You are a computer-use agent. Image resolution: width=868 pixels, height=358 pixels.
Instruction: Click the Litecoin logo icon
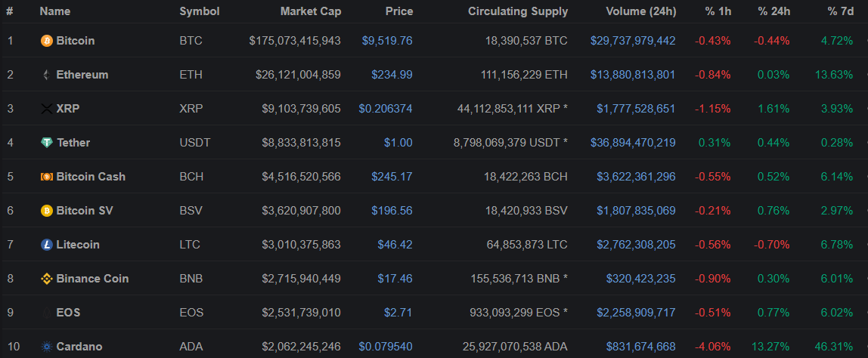click(x=47, y=245)
